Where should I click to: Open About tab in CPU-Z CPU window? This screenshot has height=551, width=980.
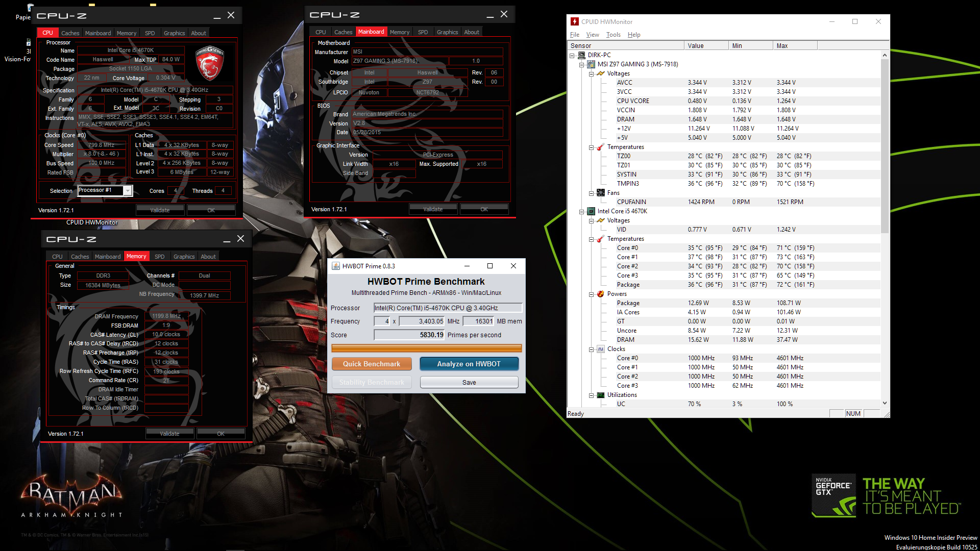click(x=199, y=33)
